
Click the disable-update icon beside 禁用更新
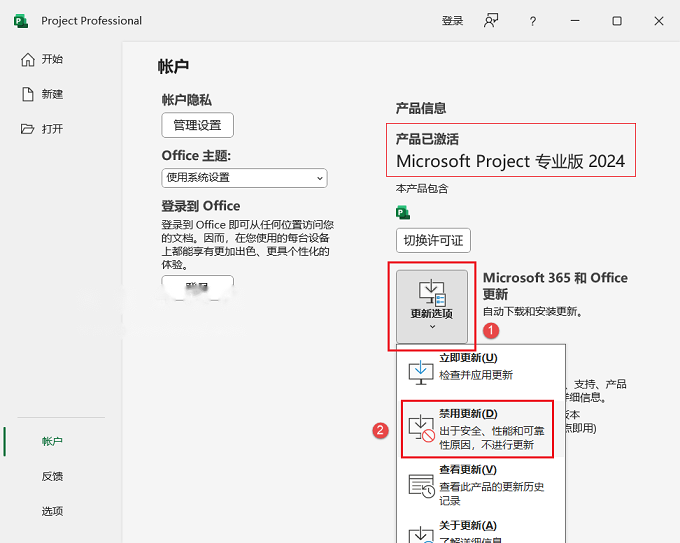pyautogui.click(x=422, y=429)
